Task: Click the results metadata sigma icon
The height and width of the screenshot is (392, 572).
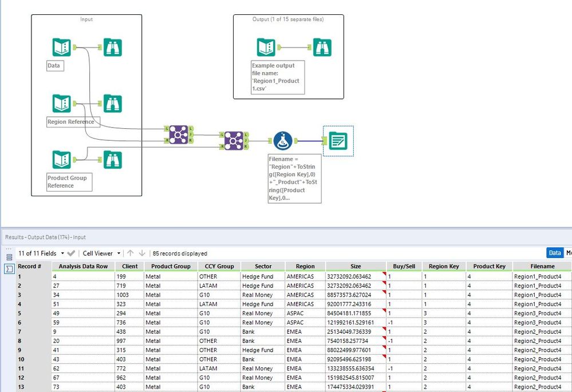Action: click(9, 269)
